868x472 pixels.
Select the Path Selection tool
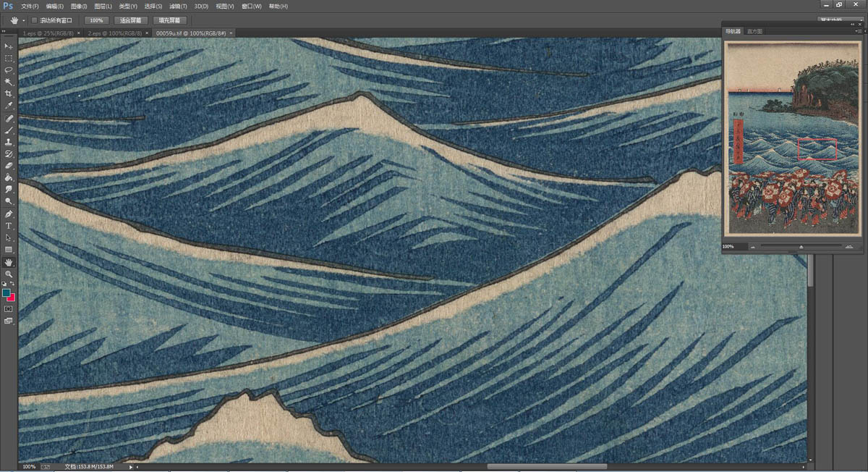point(9,237)
